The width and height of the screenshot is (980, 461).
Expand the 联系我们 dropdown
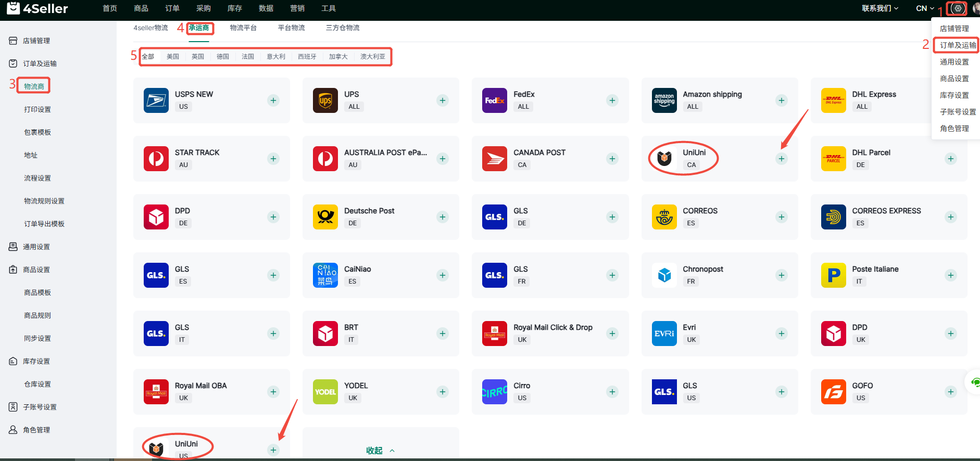[880, 8]
